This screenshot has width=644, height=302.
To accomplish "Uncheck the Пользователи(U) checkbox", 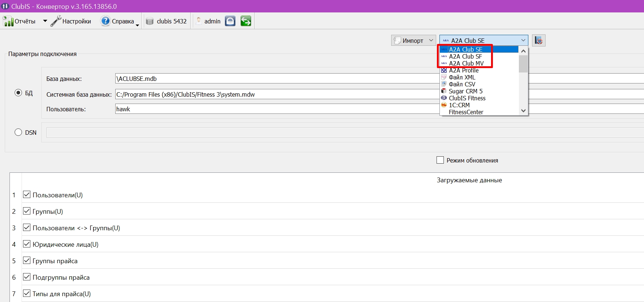I will click(x=27, y=194).
